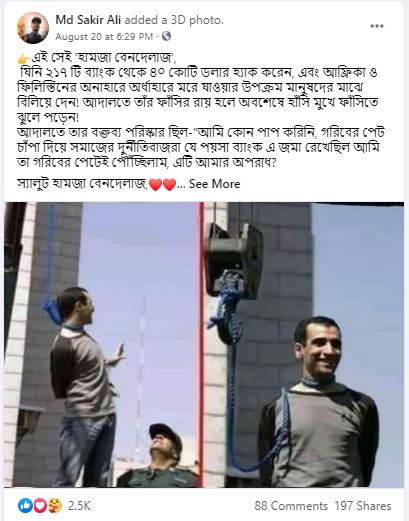Expand the post text with See More
The height and width of the screenshot is (521, 409).
pyautogui.click(x=214, y=184)
